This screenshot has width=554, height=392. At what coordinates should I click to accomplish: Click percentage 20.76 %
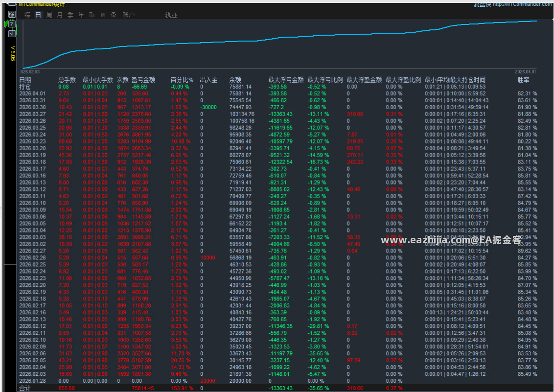[x=181, y=361]
